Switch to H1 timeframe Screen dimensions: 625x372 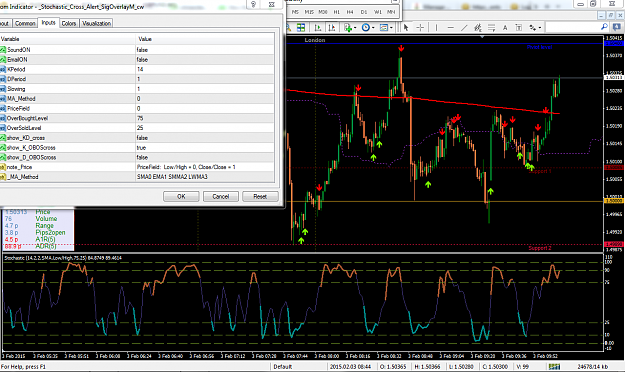(337, 12)
